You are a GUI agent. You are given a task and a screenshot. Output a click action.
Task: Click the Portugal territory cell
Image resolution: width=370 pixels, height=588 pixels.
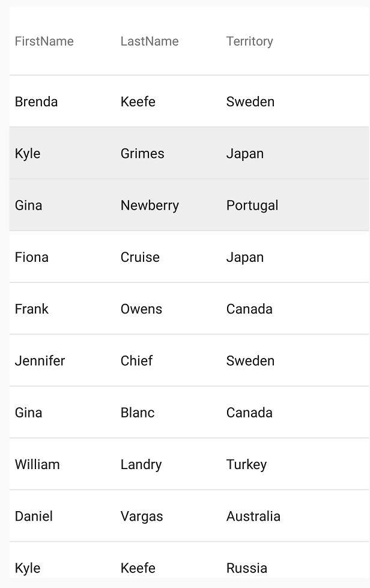tap(252, 205)
